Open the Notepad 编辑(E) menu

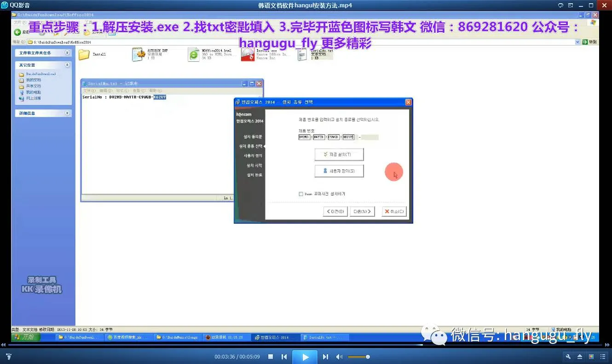point(106,91)
